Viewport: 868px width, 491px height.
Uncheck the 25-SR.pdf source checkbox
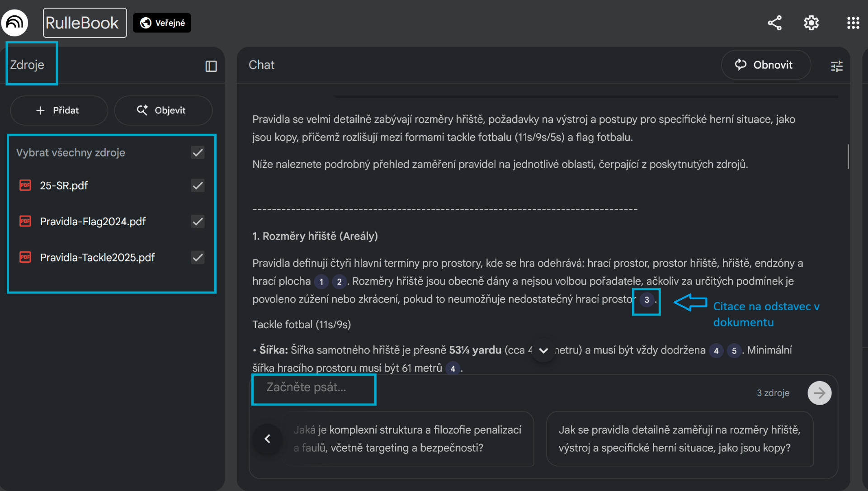pyautogui.click(x=198, y=185)
